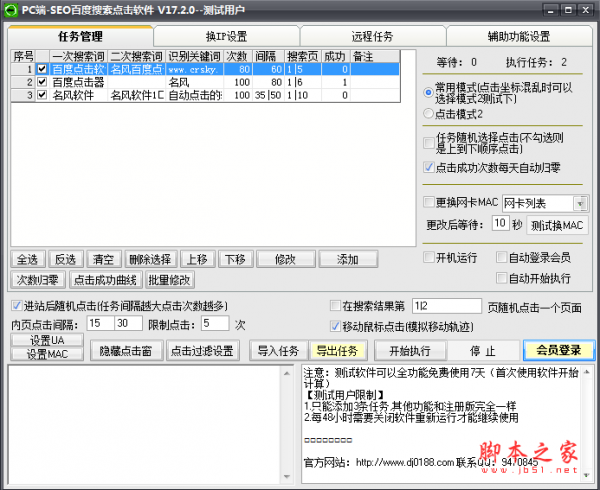Enable 自动登录会员 checkbox
Screen dimensions: 600x490
pyautogui.click(x=501, y=257)
